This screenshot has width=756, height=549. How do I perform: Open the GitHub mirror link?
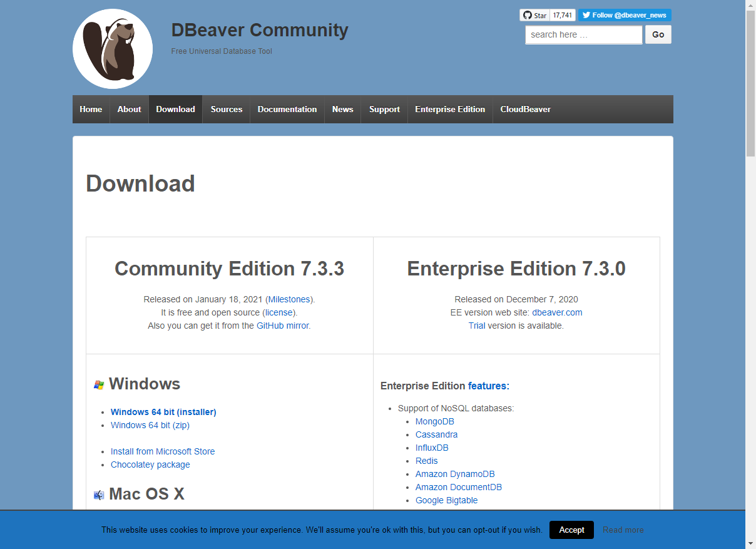(282, 326)
